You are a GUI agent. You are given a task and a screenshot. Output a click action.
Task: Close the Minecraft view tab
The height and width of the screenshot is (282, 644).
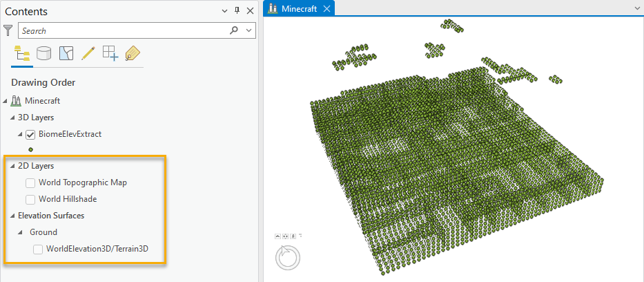(327, 8)
